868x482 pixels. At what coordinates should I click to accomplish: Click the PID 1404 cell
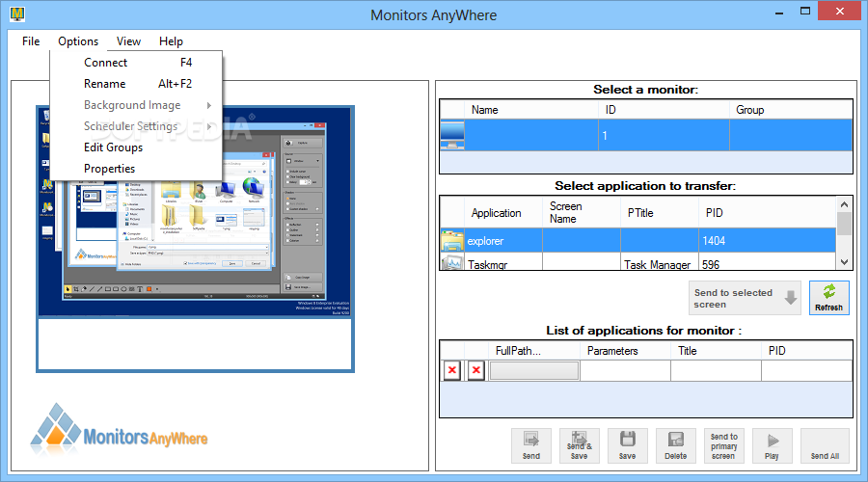coord(768,241)
